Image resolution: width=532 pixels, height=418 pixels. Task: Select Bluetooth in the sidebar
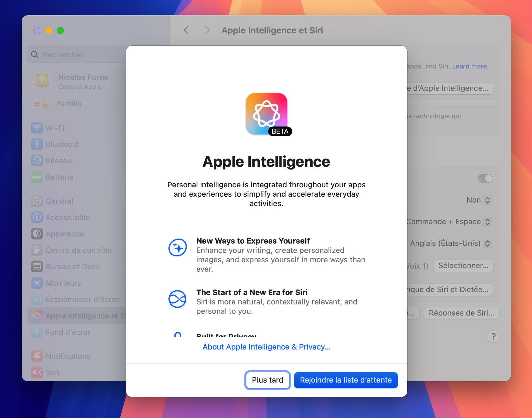click(63, 144)
